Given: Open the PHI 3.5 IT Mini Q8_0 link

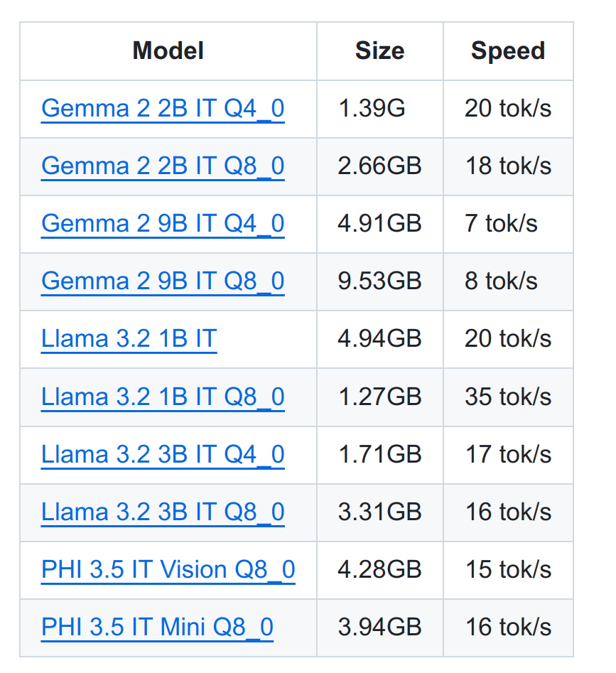Looking at the screenshot, I should 158,627.
